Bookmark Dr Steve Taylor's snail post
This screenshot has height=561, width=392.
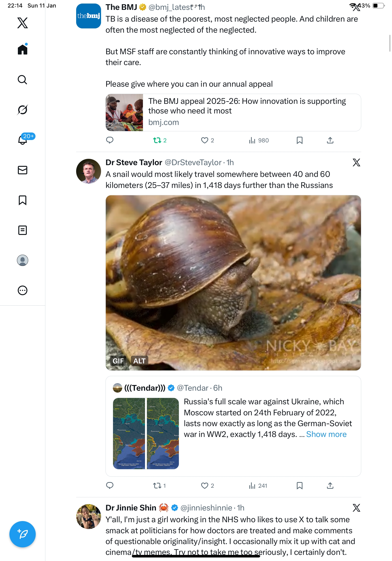pos(299,486)
